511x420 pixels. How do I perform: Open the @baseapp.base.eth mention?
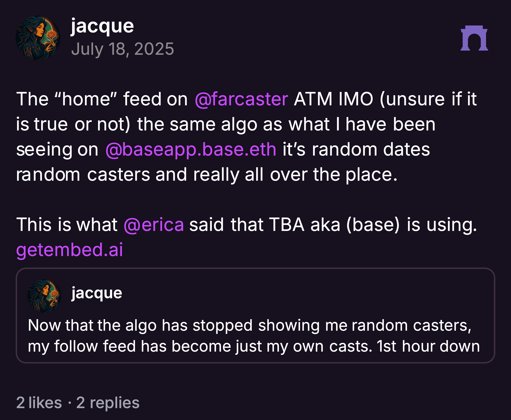point(191,149)
